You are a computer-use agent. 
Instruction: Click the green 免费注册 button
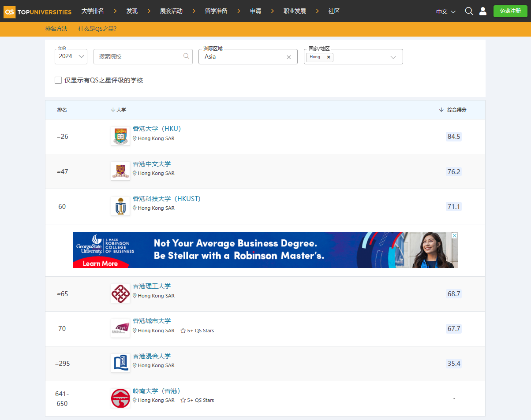[510, 11]
